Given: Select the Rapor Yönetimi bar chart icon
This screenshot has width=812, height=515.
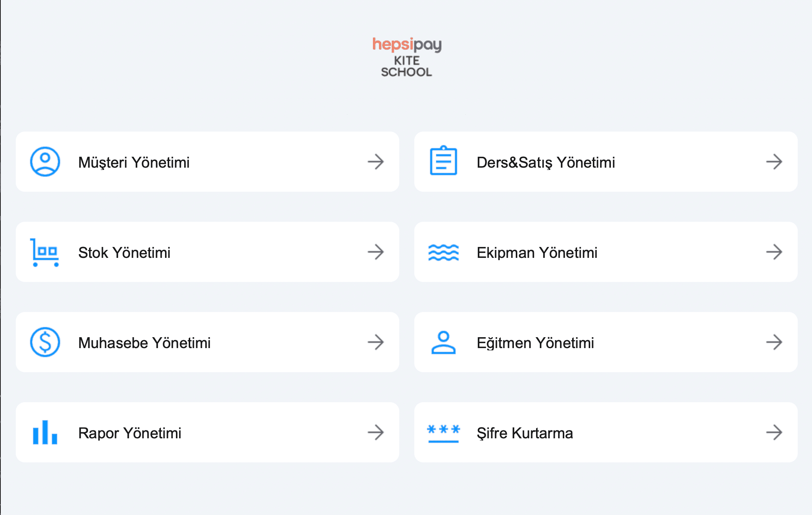Looking at the screenshot, I should (x=44, y=433).
